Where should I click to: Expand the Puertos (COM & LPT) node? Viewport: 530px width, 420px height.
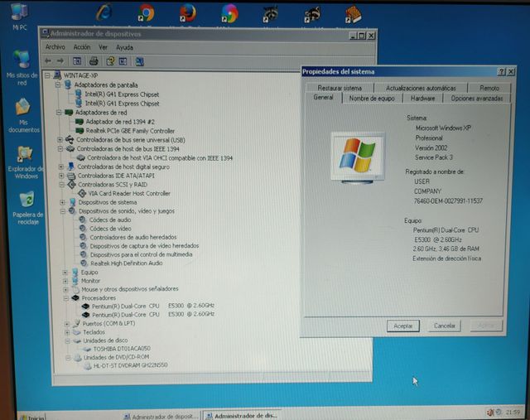click(66, 324)
